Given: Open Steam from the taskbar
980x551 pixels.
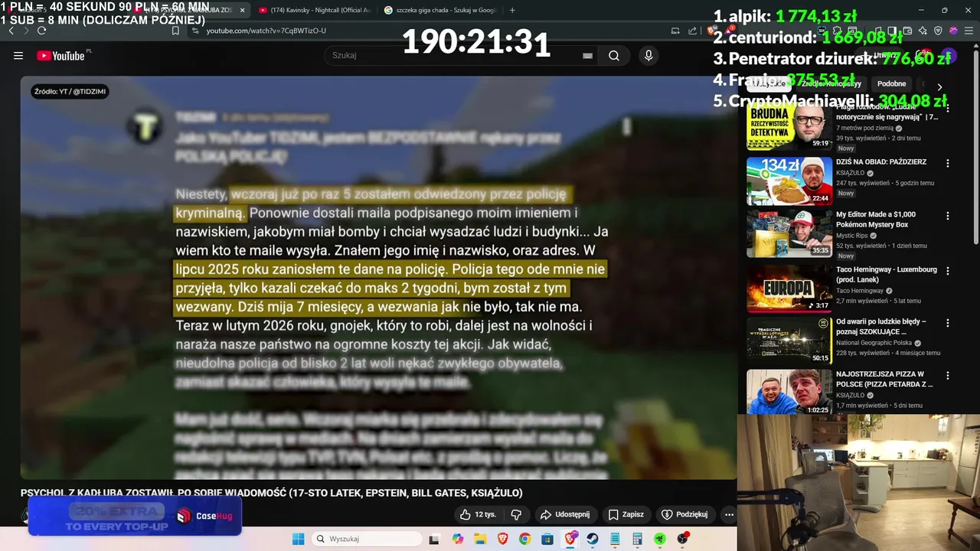Looking at the screenshot, I should click(593, 539).
